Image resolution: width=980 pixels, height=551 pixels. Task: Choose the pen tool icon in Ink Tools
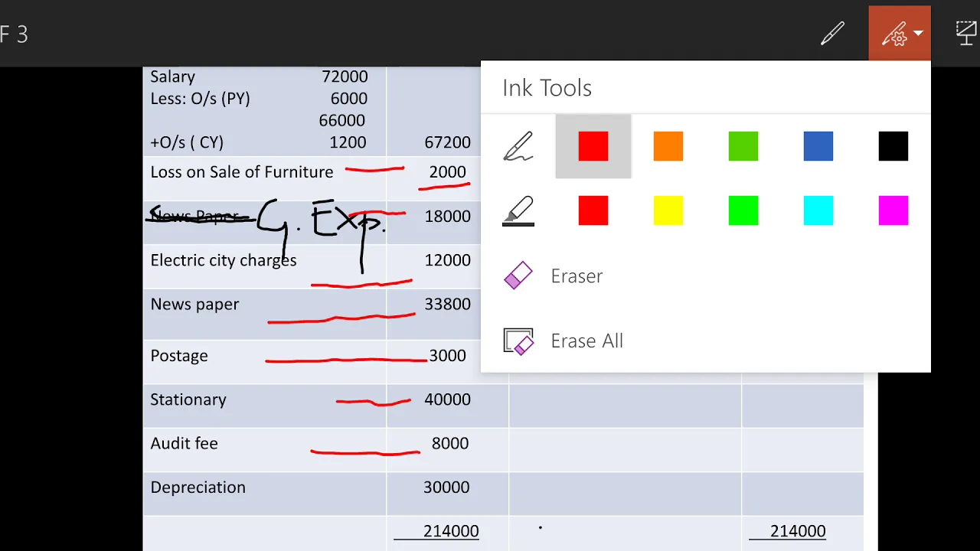pos(518,146)
